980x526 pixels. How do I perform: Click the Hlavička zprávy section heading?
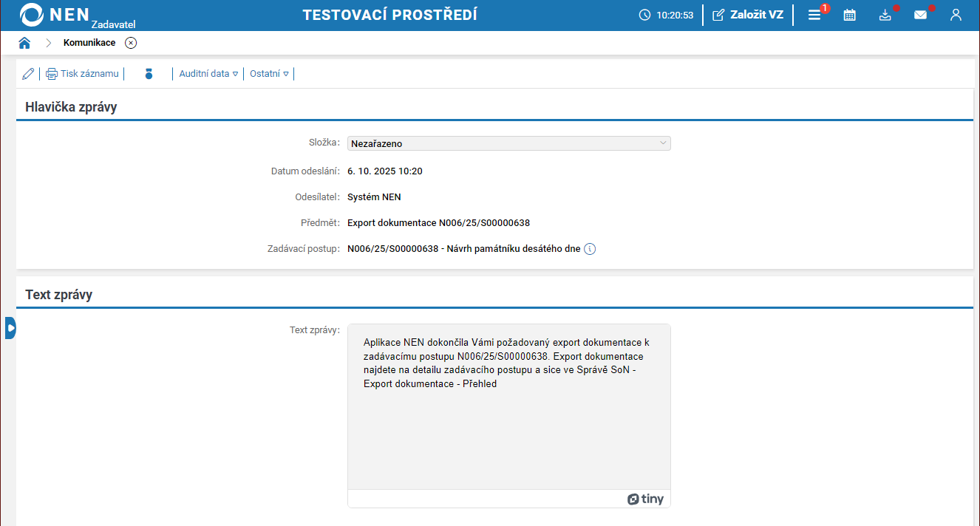[71, 107]
